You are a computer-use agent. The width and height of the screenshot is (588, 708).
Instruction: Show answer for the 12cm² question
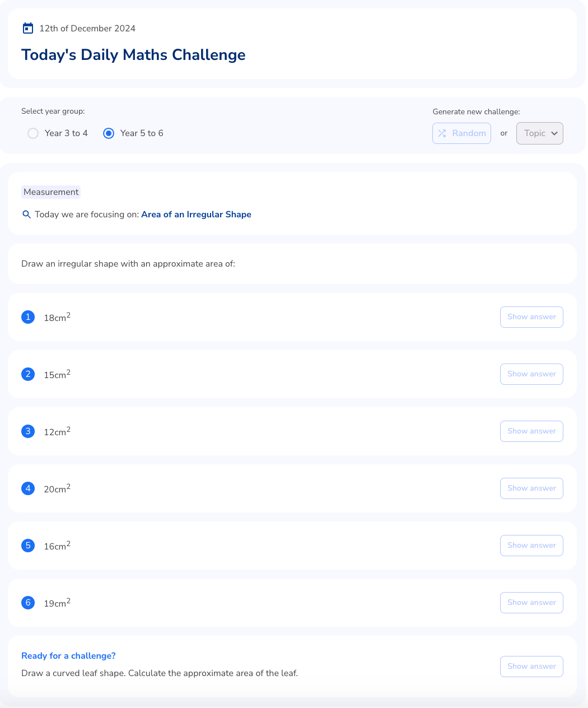(531, 431)
